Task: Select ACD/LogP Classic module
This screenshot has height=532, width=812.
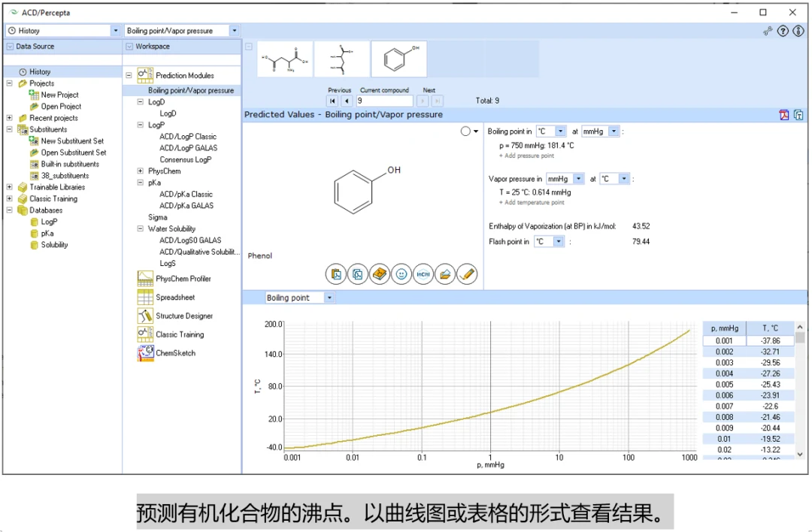Action: pos(188,137)
